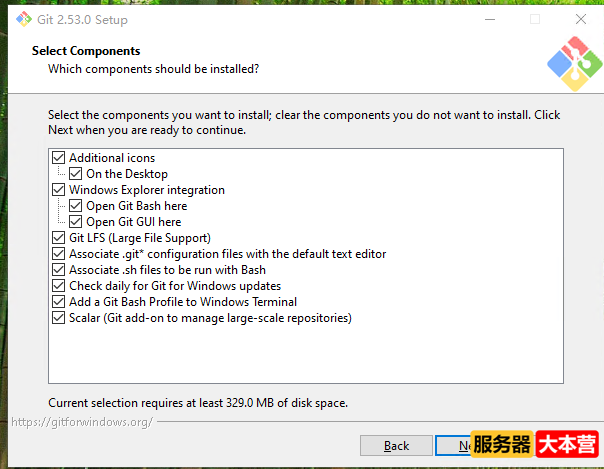This screenshot has height=469, width=604.
Task: Toggle Add Git Bash Profile to Windows Terminal
Action: 58,302
